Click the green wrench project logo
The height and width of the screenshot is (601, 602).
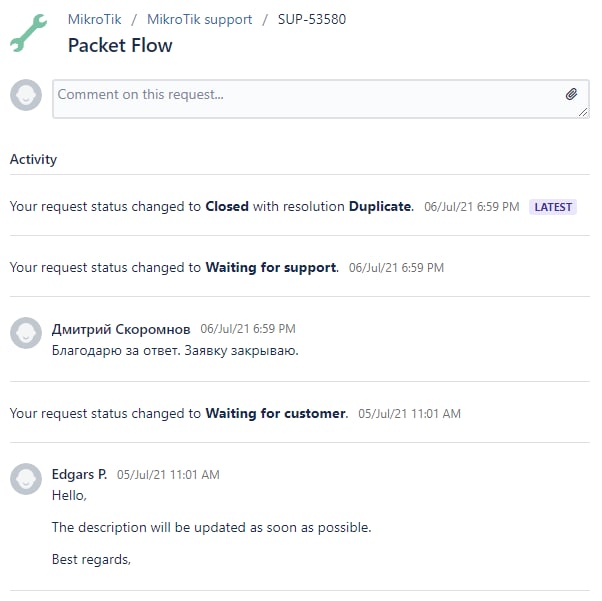pos(28,33)
